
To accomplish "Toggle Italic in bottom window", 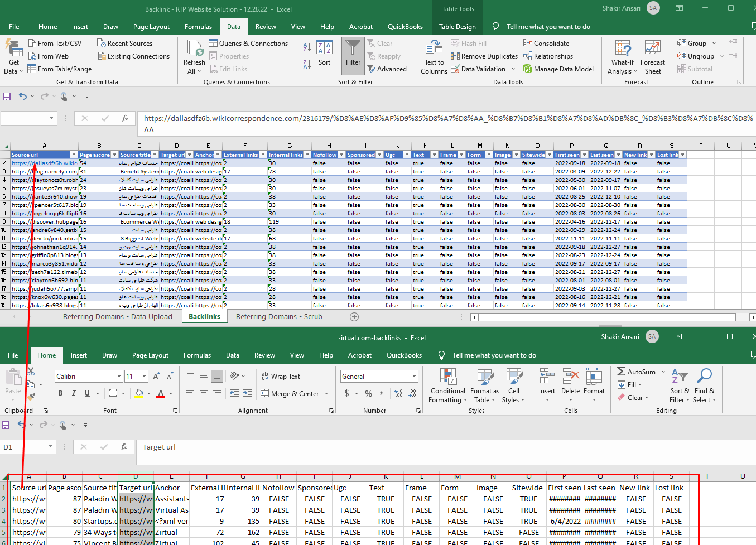I will point(74,393).
